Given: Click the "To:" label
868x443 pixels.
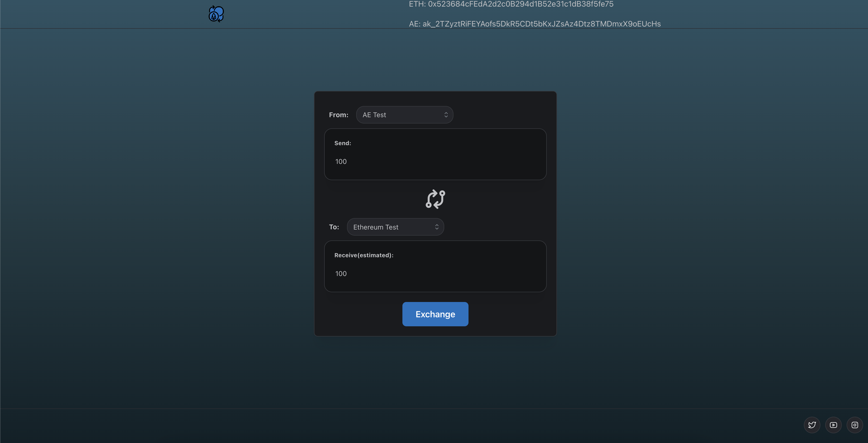Looking at the screenshot, I should [334, 227].
